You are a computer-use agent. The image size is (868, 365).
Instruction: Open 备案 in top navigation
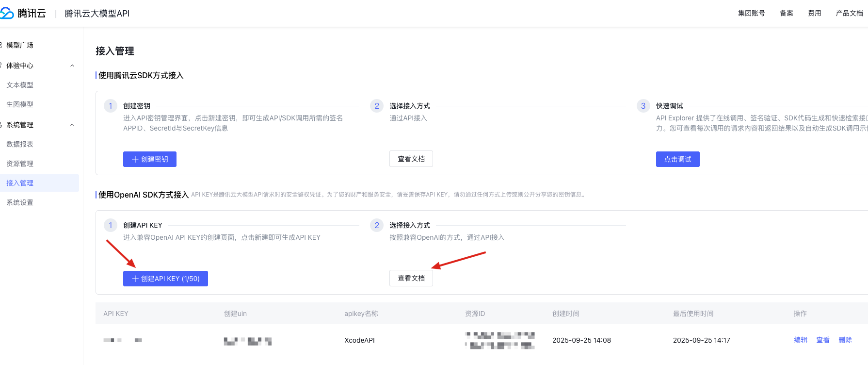(x=787, y=13)
